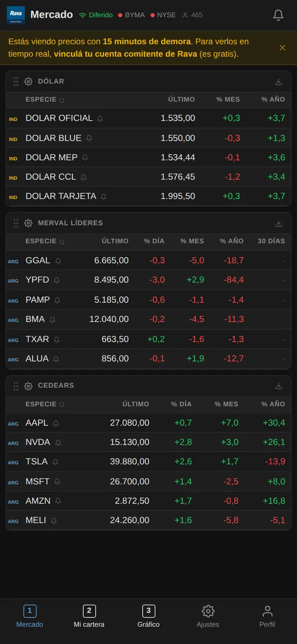Set alert bell for BMA
This screenshot has width=297, height=644.
pyautogui.click(x=52, y=320)
